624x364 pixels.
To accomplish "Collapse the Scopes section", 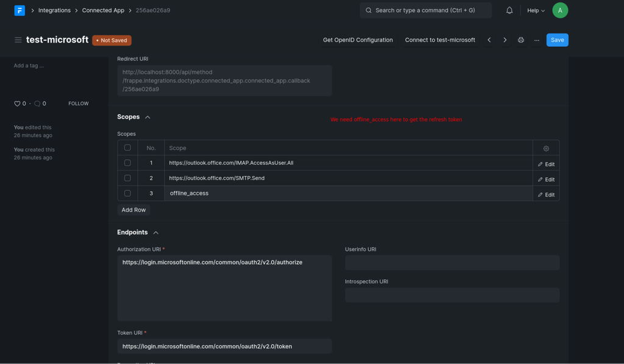I will pos(147,117).
